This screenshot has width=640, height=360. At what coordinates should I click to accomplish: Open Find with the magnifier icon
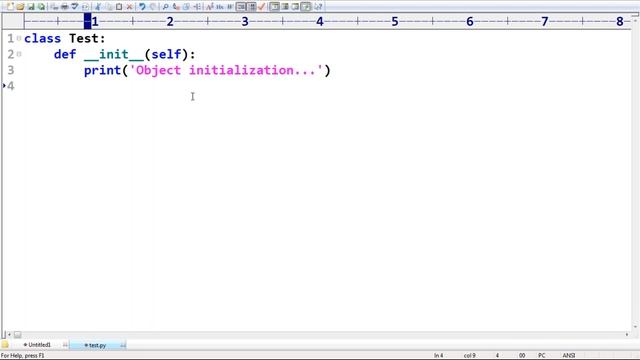pos(165,7)
